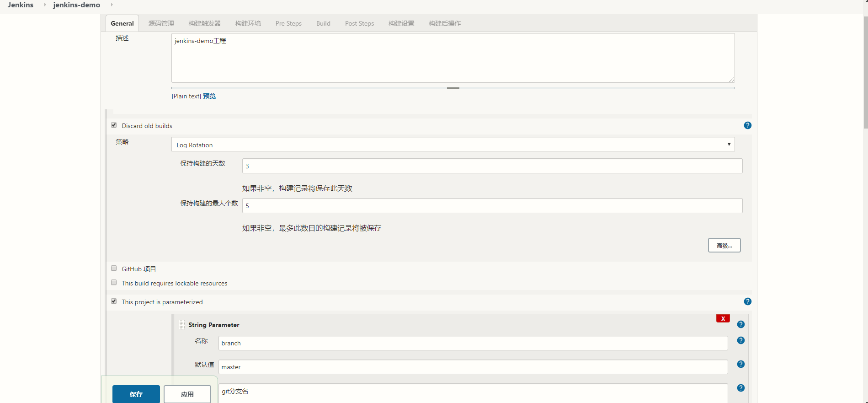Grab the description textarea resize handle

[731, 79]
